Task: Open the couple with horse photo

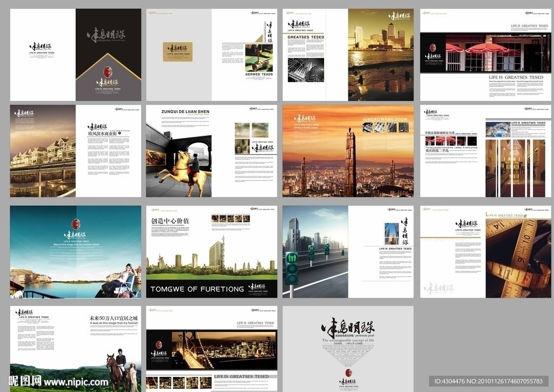Action: coord(121,371)
